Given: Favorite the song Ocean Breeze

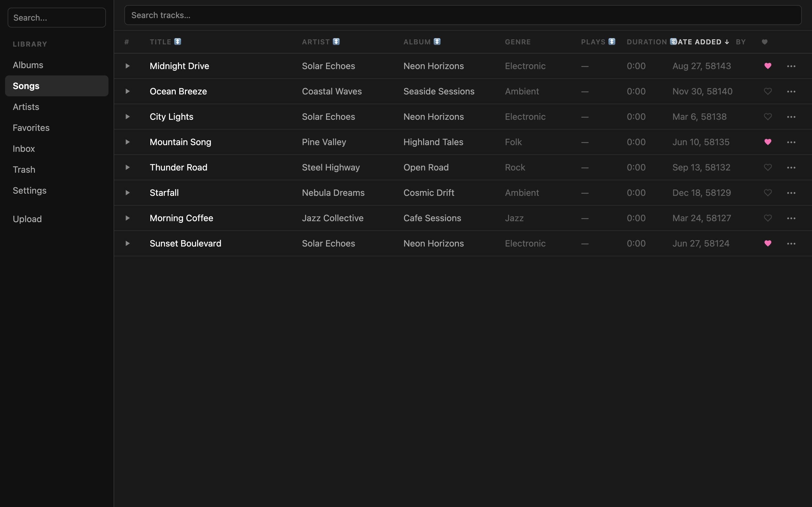Looking at the screenshot, I should coord(768,91).
